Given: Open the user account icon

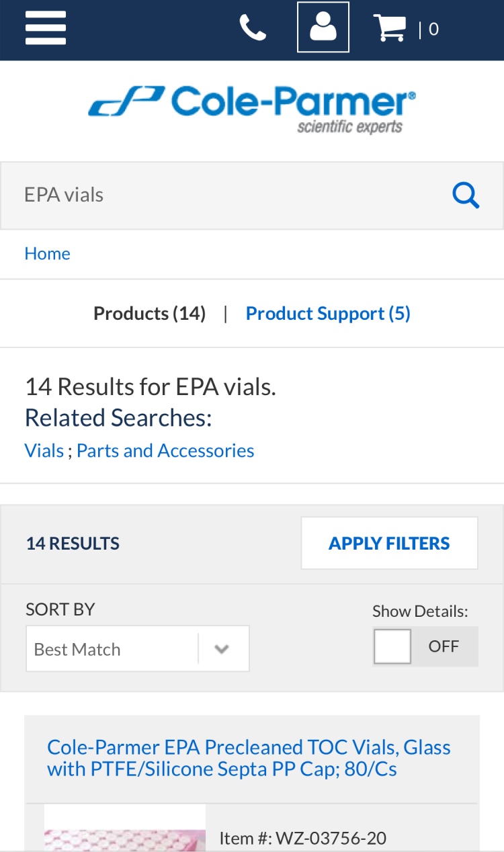Looking at the screenshot, I should coord(323,28).
